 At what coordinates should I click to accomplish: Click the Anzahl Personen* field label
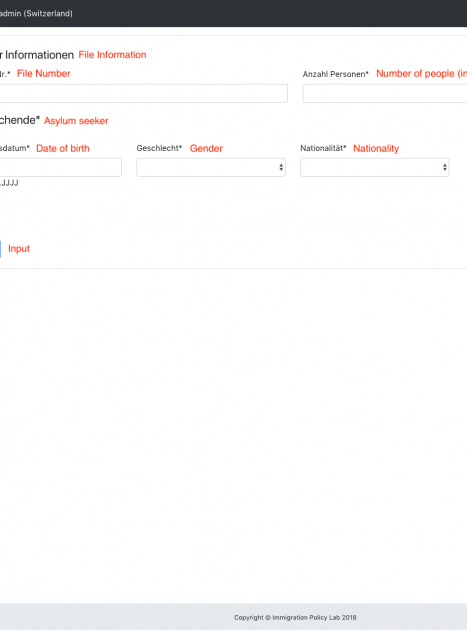(x=336, y=74)
